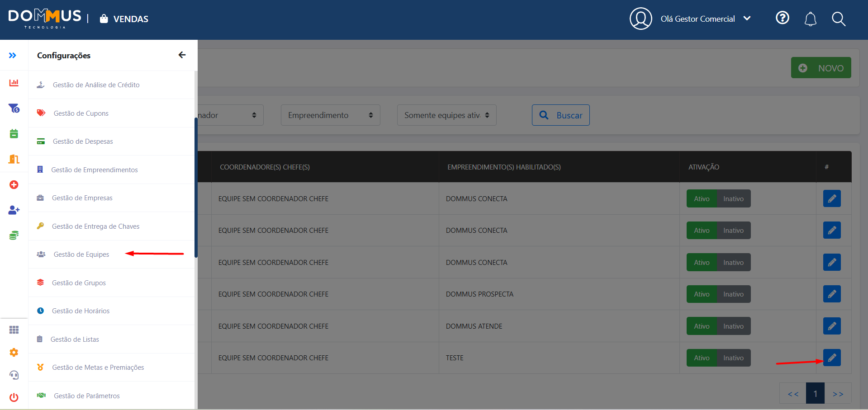Open the partially hidden coordenador dropdown
Screen dimensions: 868x410
coord(231,115)
